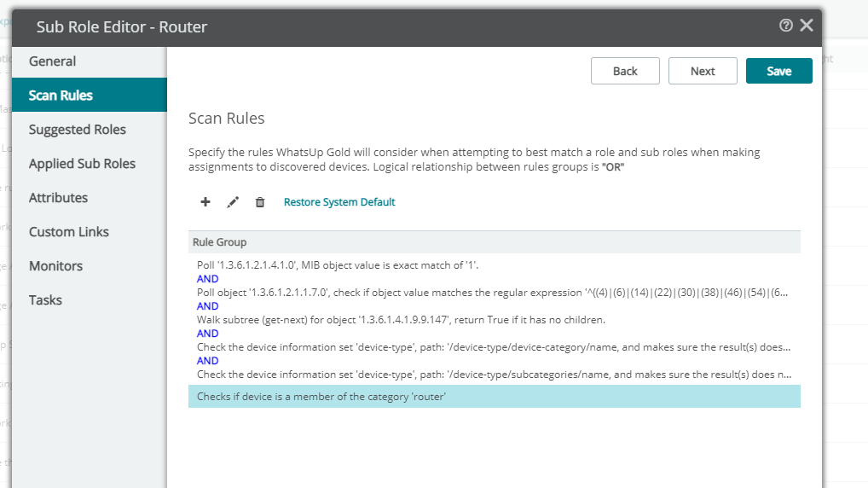This screenshot has width=868, height=488.
Task: Switch to Suggested Roles section
Action: (x=90, y=129)
